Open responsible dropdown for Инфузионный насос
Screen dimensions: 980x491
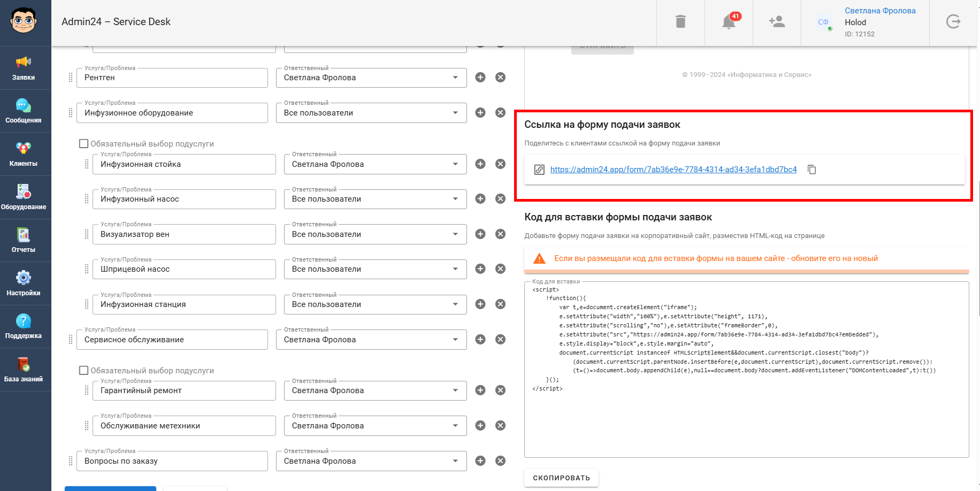tap(376, 199)
